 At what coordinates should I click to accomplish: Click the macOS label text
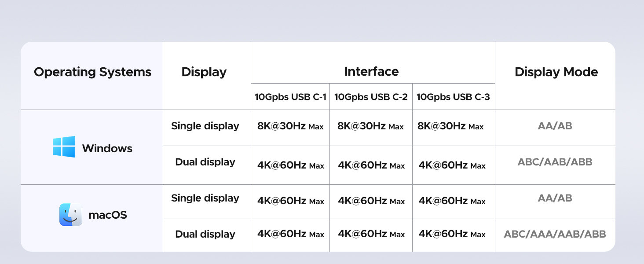[x=108, y=215]
